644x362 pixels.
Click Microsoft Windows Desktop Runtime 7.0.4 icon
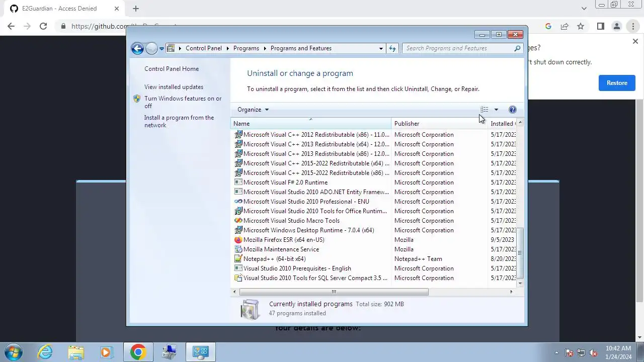click(238, 230)
